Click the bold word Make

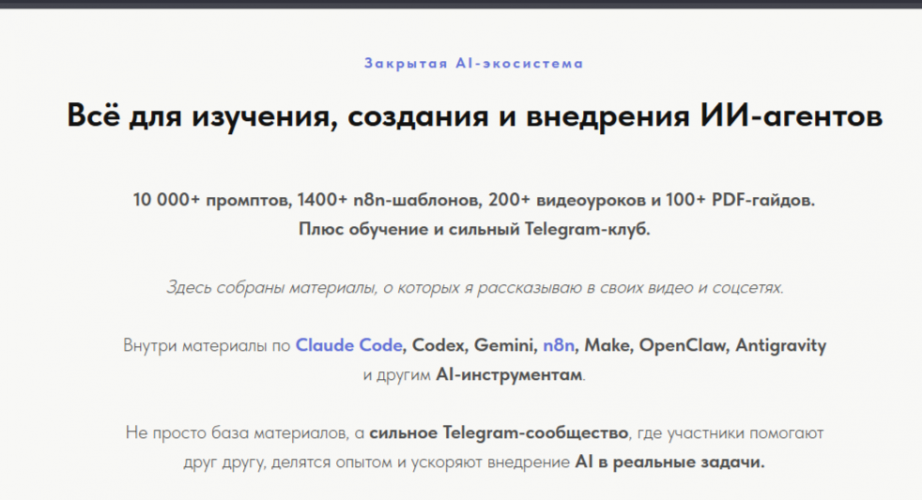pos(608,346)
